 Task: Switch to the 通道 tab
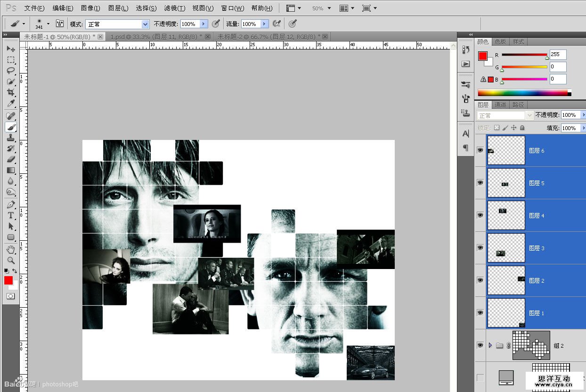[x=500, y=105]
